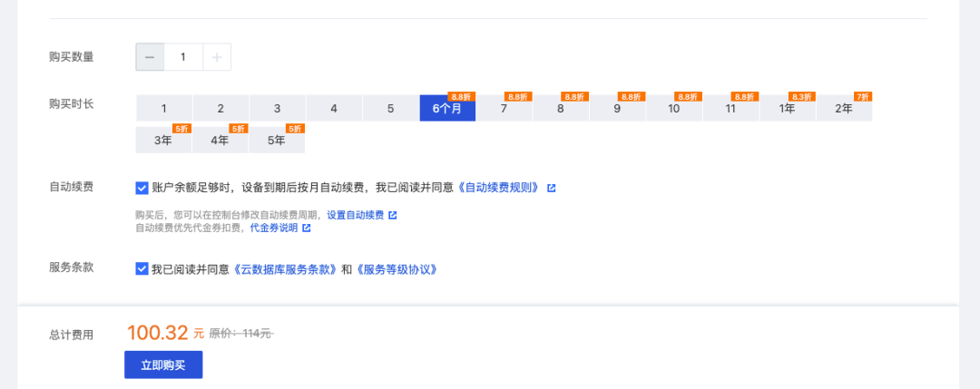The width and height of the screenshot is (980, 389).
Task: Select 7 months purchase duration
Action: (504, 108)
